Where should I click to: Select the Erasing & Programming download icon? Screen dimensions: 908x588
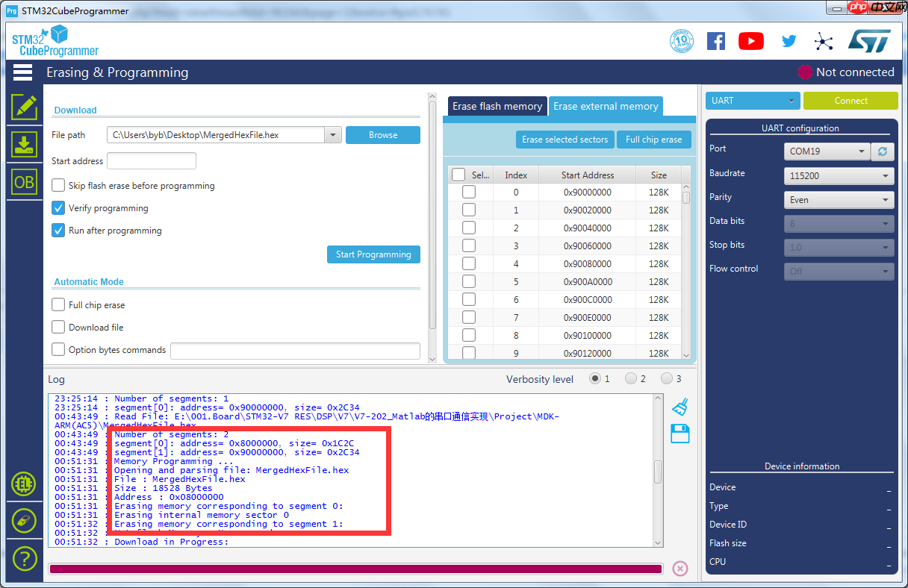pos(24,144)
